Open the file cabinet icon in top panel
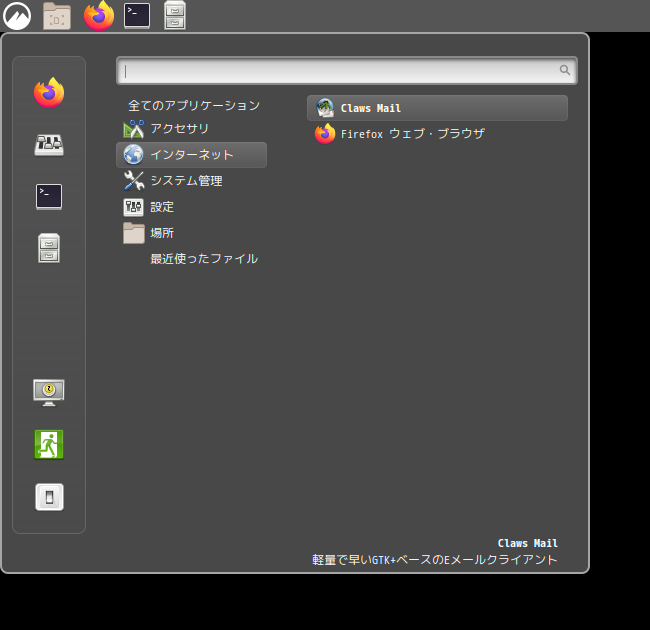The height and width of the screenshot is (630, 650). point(175,16)
